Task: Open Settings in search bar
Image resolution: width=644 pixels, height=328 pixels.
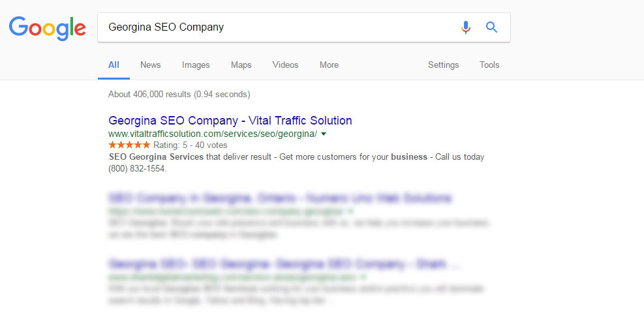Action: coord(443,65)
